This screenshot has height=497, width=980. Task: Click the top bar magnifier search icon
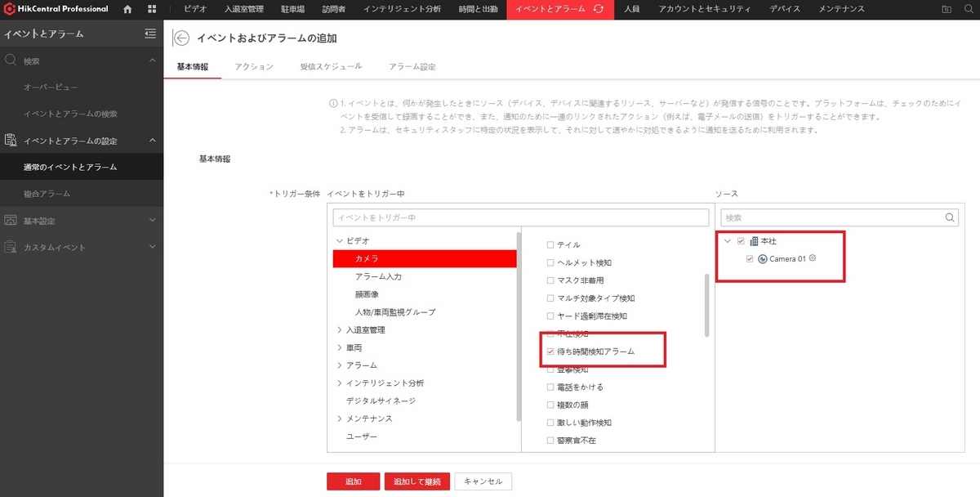967,9
